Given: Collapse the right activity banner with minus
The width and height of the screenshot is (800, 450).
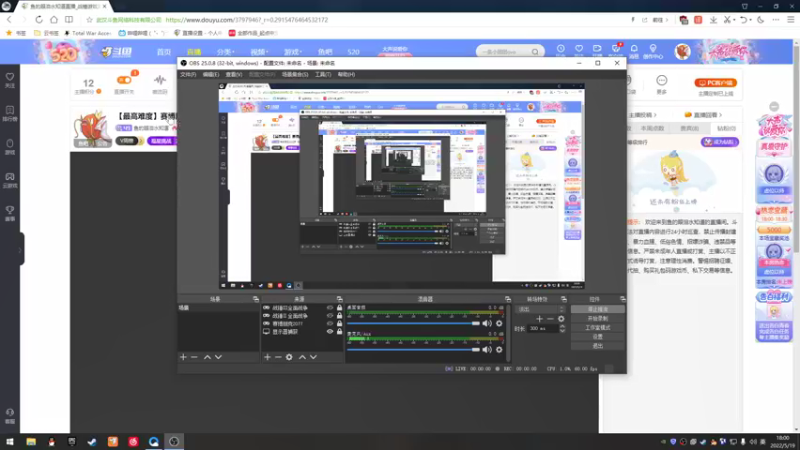Looking at the screenshot, I should tap(774, 107).
